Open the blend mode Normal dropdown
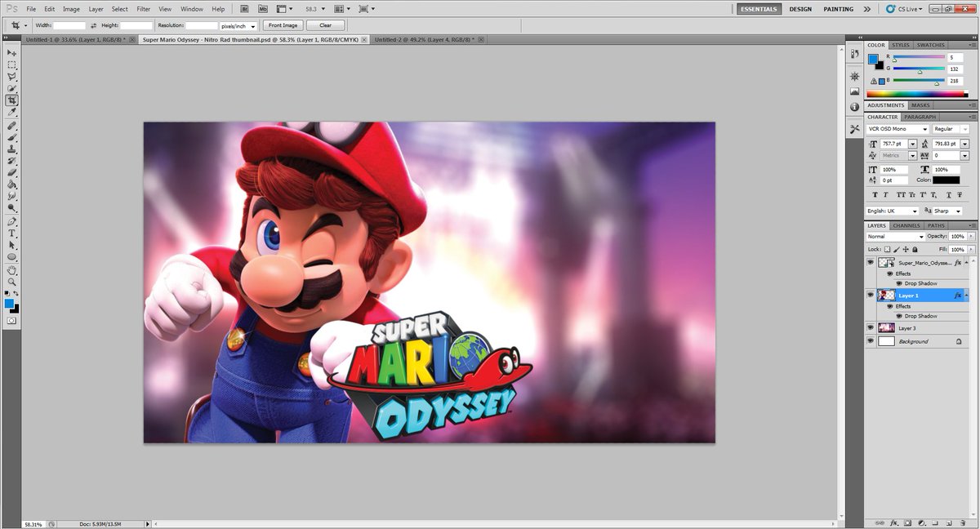Viewport: 980px width, 529px height. pos(895,237)
